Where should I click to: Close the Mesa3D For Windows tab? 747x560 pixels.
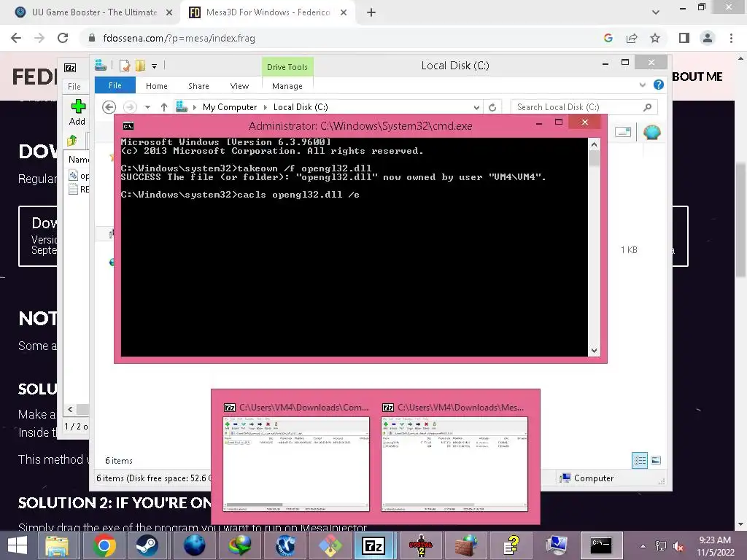coord(344,12)
